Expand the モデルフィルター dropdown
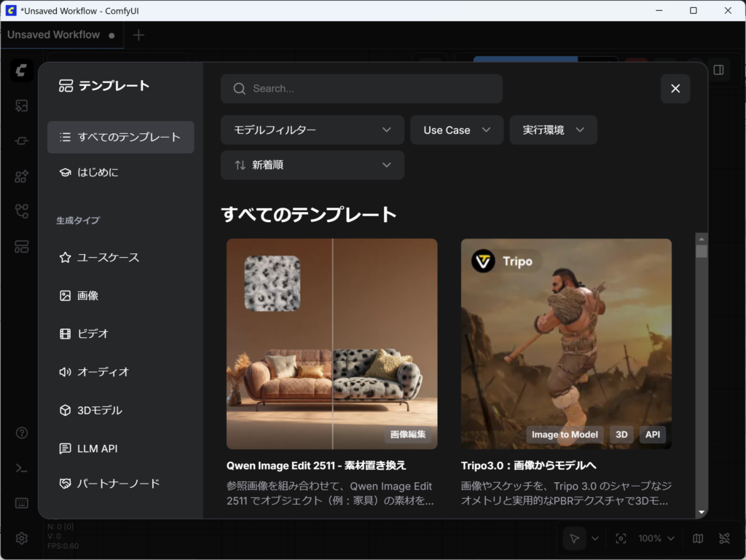746x560 pixels. tap(312, 130)
